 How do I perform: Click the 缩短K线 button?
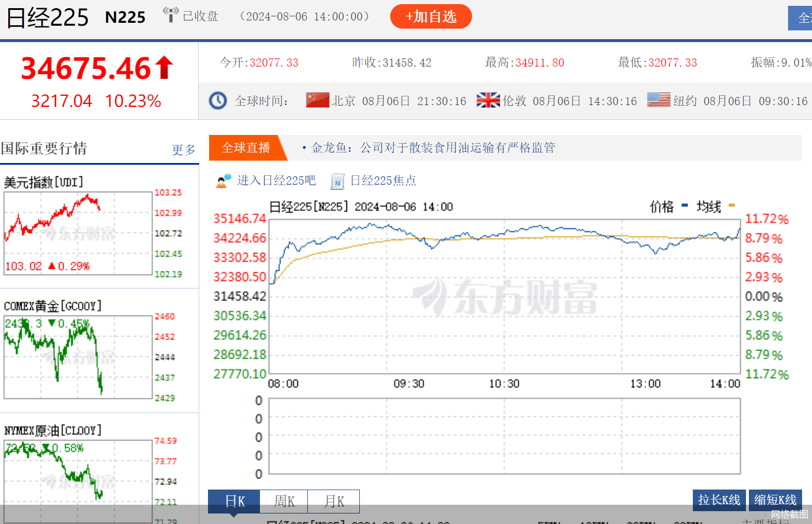775,500
